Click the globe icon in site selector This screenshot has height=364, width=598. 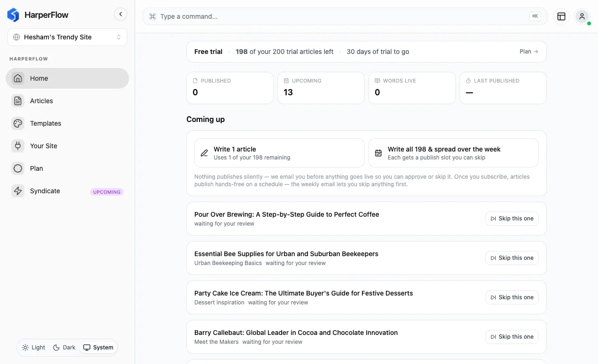pyautogui.click(x=17, y=37)
